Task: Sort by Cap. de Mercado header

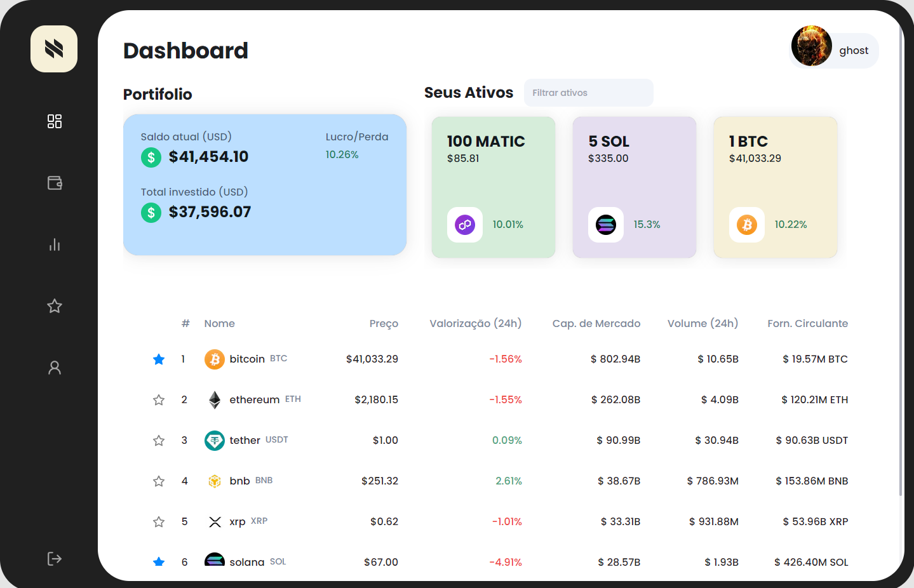Action: (x=596, y=324)
